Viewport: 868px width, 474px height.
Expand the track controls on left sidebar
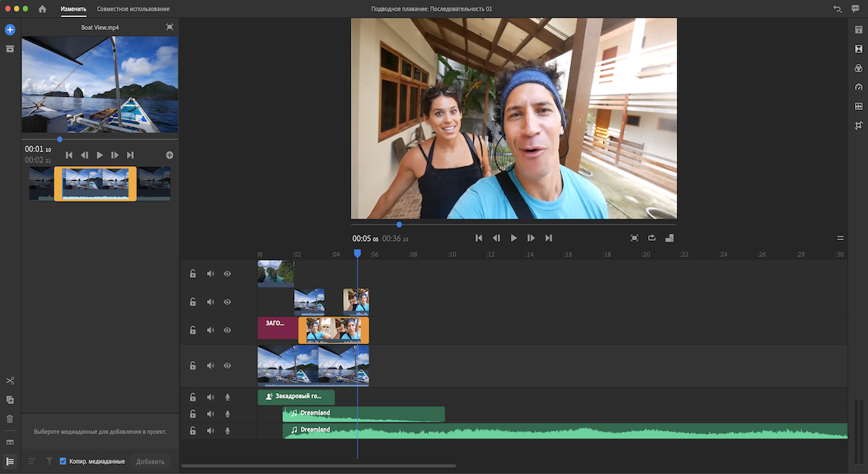[10, 461]
